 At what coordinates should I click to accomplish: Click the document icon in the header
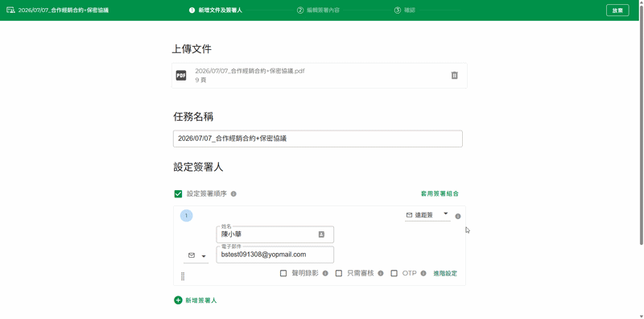10,10
